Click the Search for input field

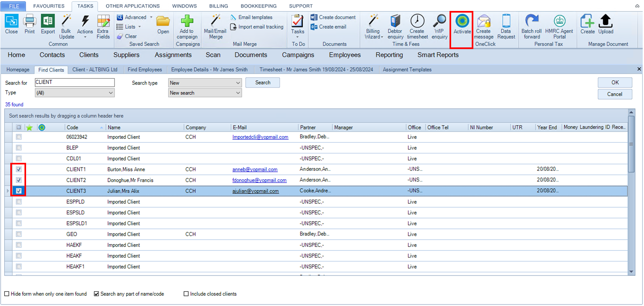(x=75, y=83)
